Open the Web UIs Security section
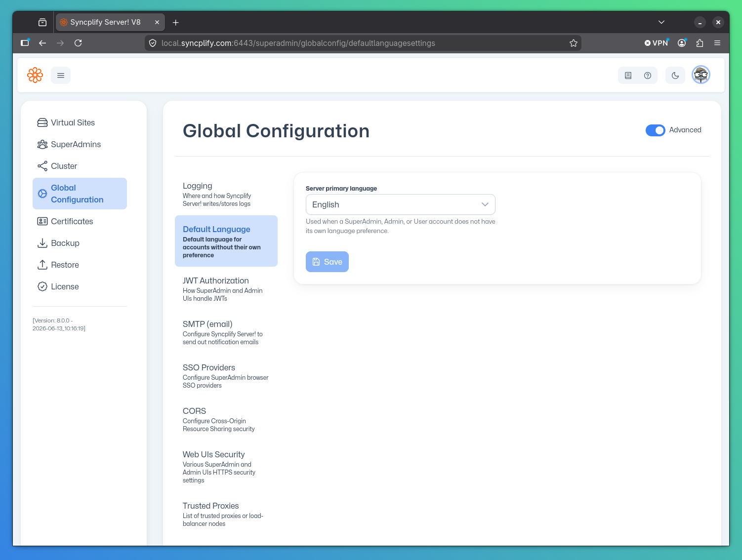The width and height of the screenshot is (742, 560). (x=226, y=466)
